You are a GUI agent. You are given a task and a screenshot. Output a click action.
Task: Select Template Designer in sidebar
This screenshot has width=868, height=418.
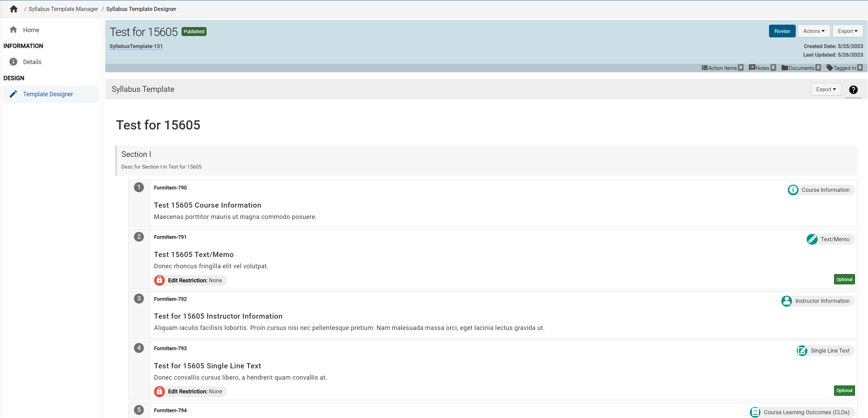point(48,94)
